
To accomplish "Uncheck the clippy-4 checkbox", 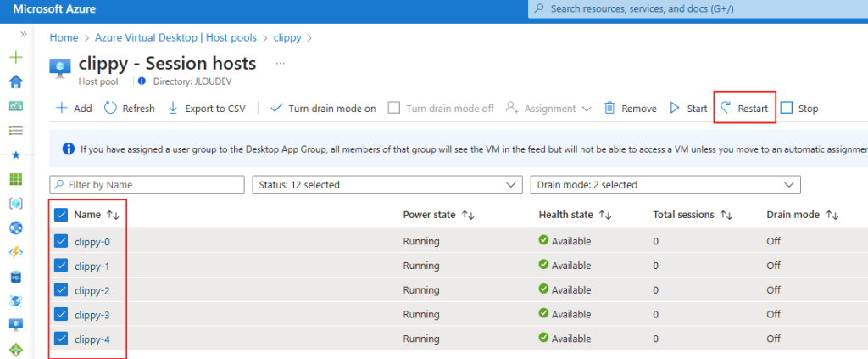I will pos(61,339).
